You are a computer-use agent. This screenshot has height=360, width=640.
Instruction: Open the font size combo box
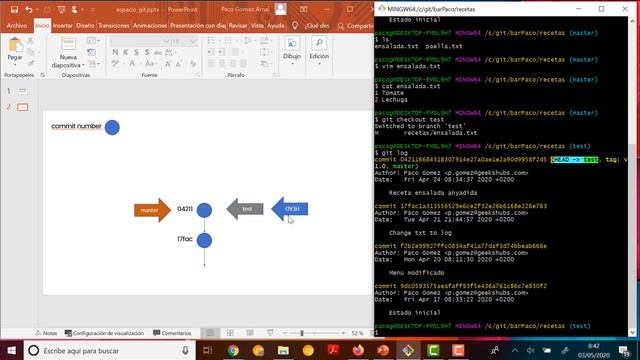[184, 41]
